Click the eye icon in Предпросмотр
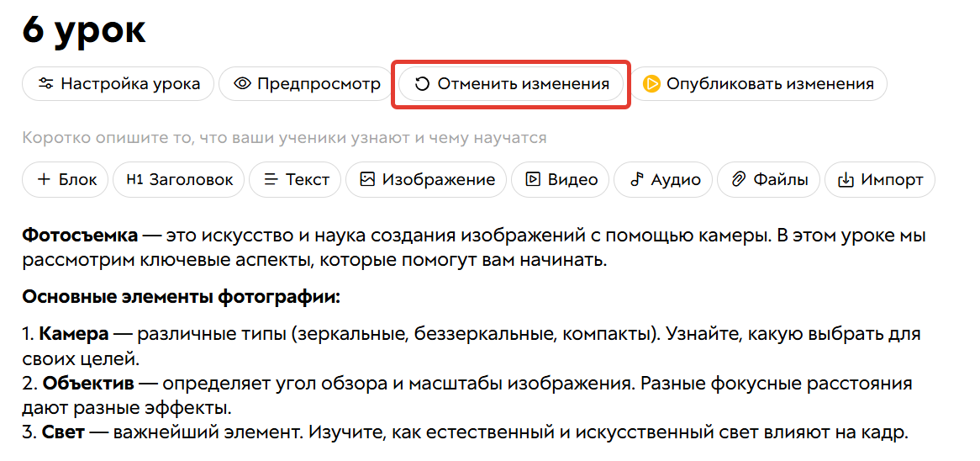This screenshot has width=980, height=461. click(243, 84)
